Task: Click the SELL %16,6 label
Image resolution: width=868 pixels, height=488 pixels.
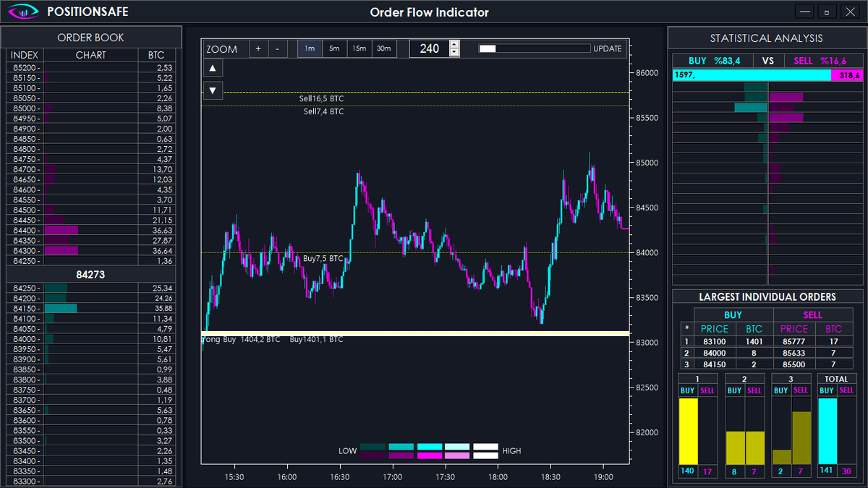Action: (820, 61)
